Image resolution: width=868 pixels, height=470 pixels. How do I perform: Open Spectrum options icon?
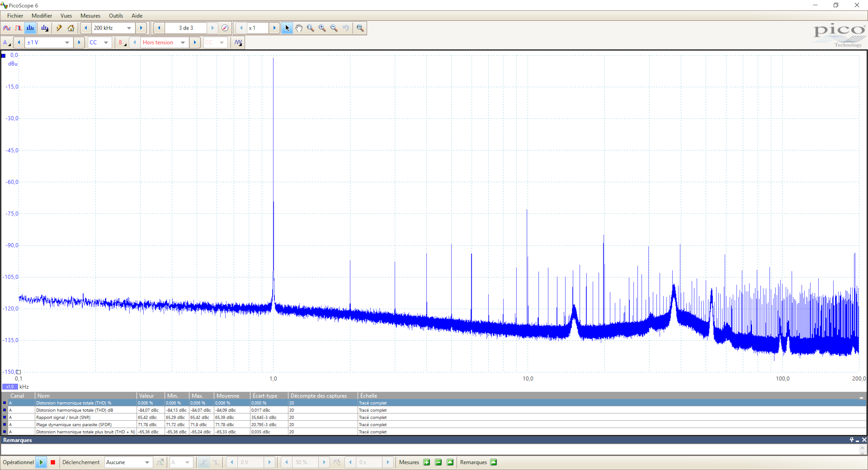pyautogui.click(x=45, y=28)
